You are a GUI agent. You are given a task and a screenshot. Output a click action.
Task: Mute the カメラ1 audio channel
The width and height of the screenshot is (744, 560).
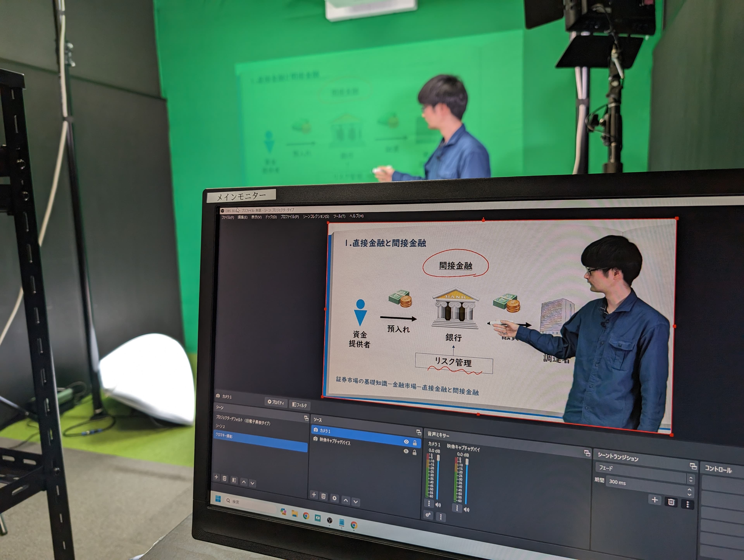[x=438, y=505]
